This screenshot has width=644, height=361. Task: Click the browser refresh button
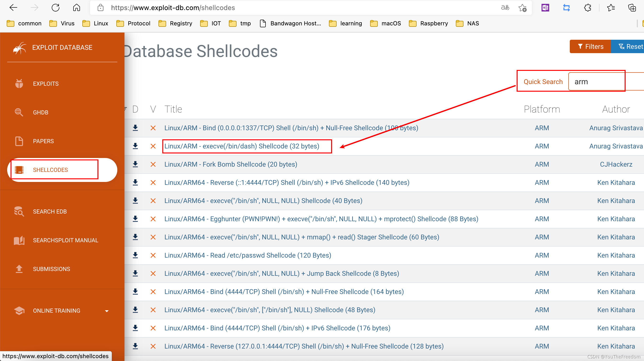(56, 8)
